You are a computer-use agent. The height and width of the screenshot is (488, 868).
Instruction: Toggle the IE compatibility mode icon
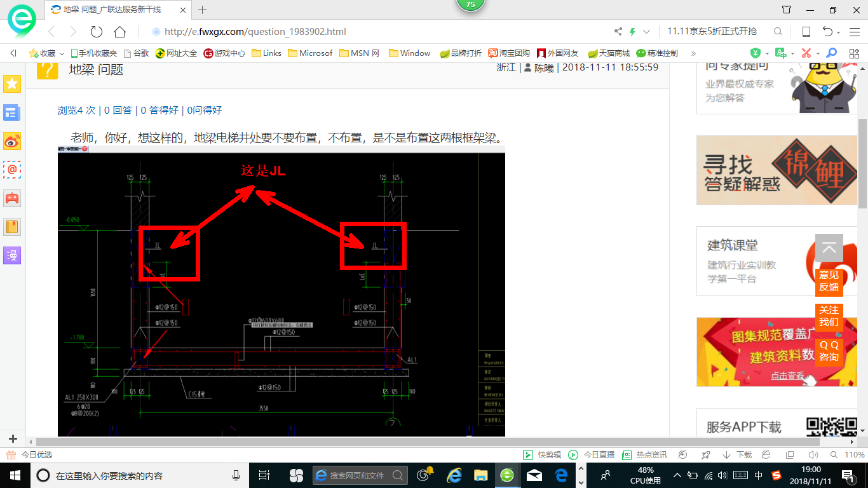(766, 455)
